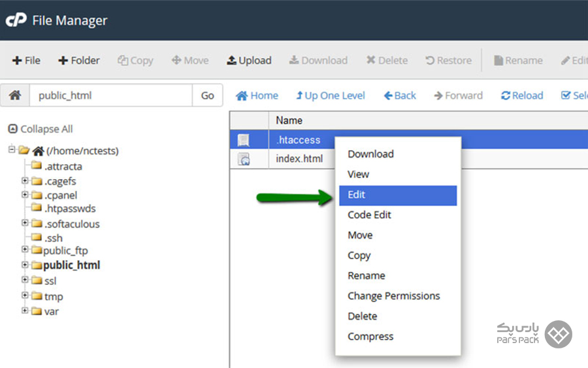Expand the tmp folder node

(25, 295)
